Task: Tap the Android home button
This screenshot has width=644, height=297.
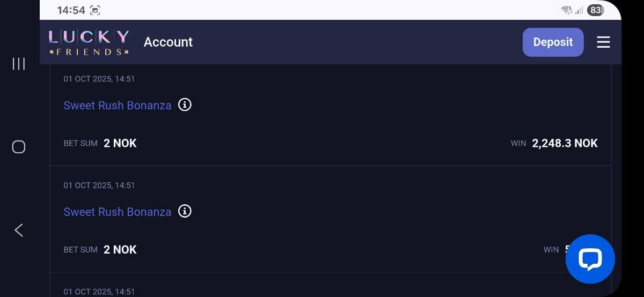Action: (x=19, y=147)
